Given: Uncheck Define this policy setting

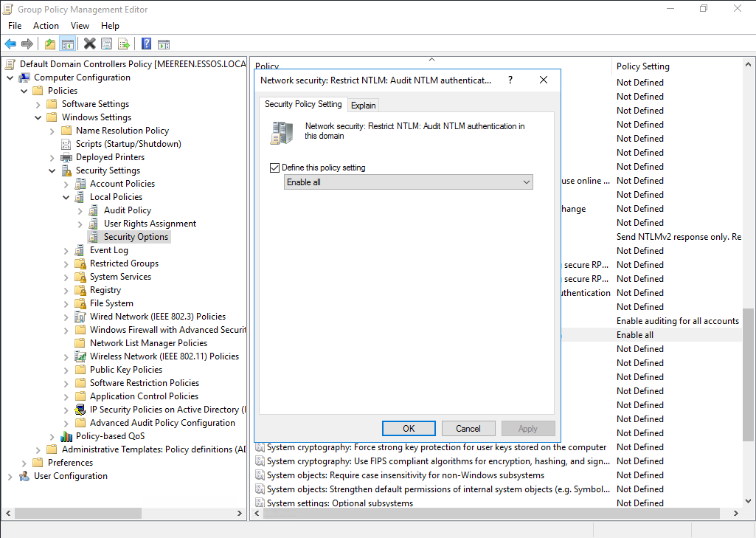Looking at the screenshot, I should pos(275,168).
